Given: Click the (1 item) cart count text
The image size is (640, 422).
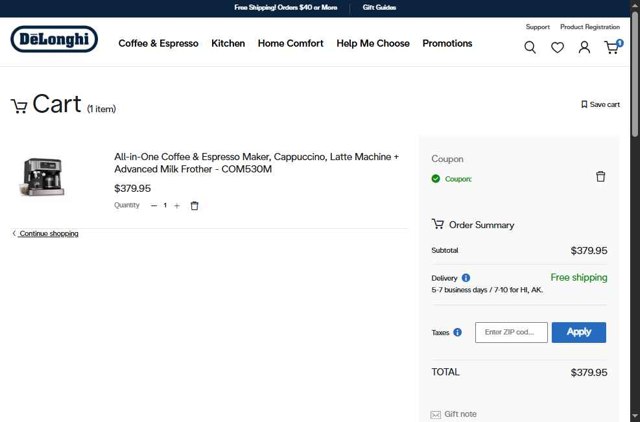Looking at the screenshot, I should (x=101, y=109).
